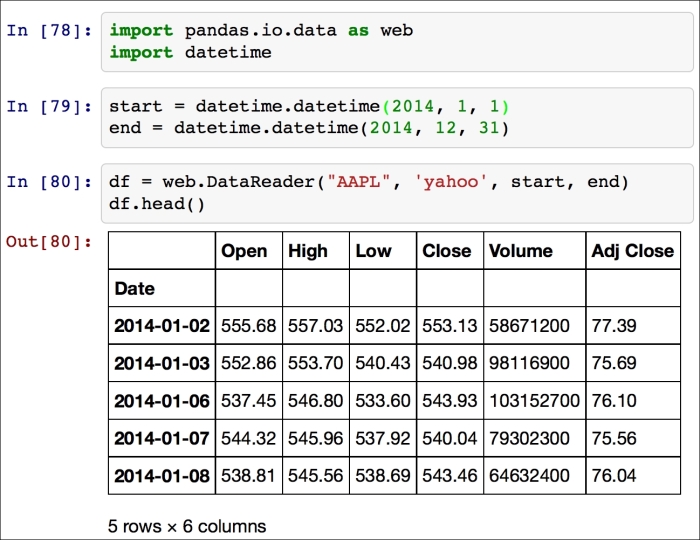Click the import datetime line

pos(191,52)
